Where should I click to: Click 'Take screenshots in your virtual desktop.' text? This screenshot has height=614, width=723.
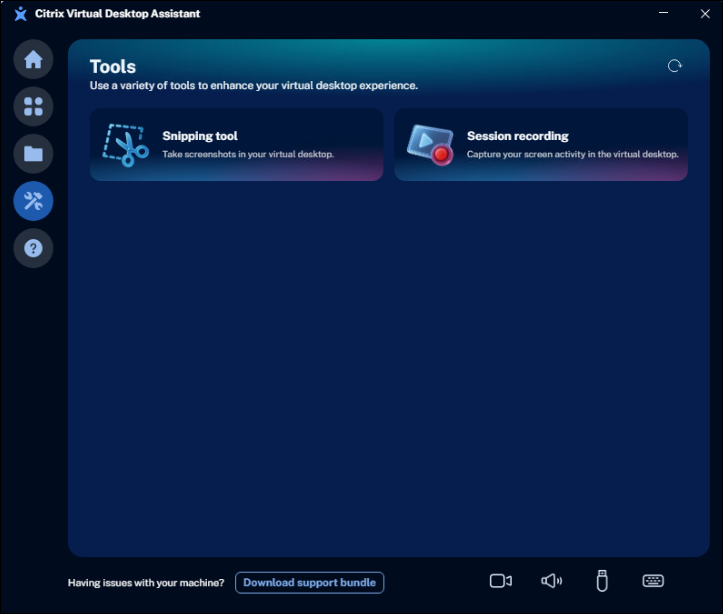coord(248,154)
